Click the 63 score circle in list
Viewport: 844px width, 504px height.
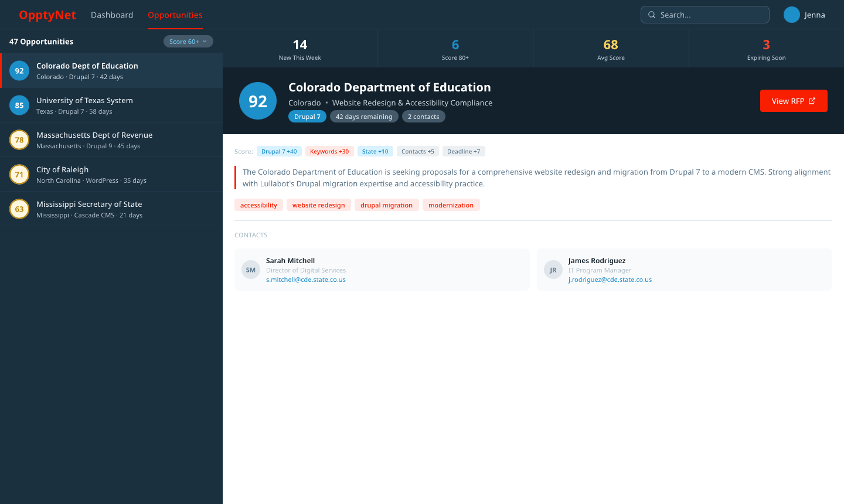click(x=19, y=209)
